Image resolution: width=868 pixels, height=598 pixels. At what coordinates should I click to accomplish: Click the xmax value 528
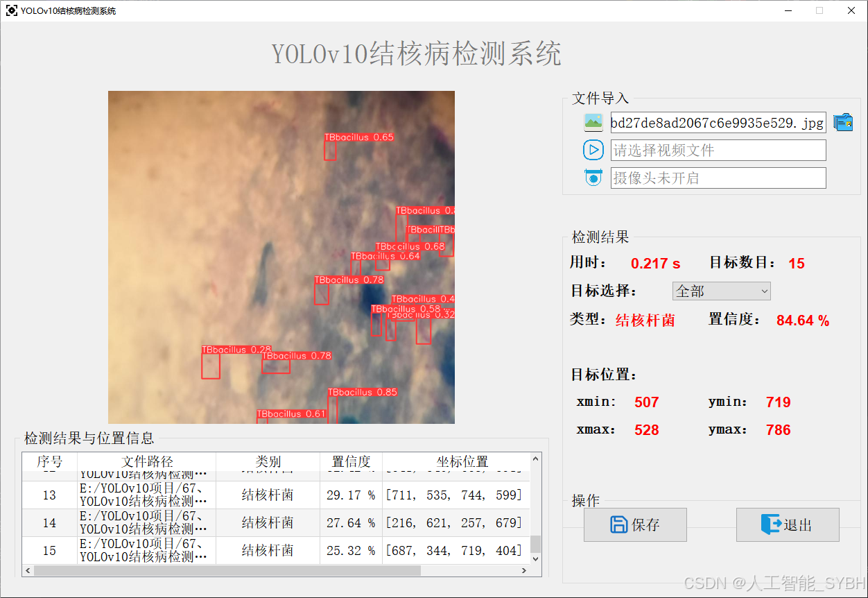646,430
